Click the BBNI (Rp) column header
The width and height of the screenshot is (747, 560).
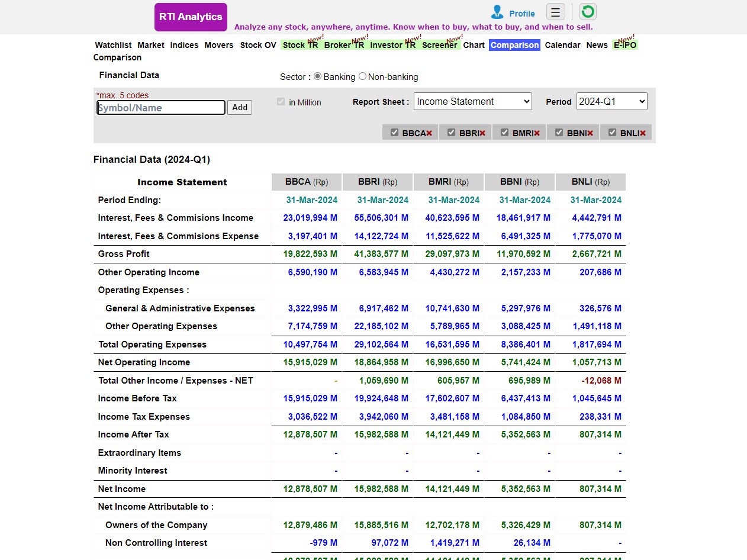(x=520, y=182)
